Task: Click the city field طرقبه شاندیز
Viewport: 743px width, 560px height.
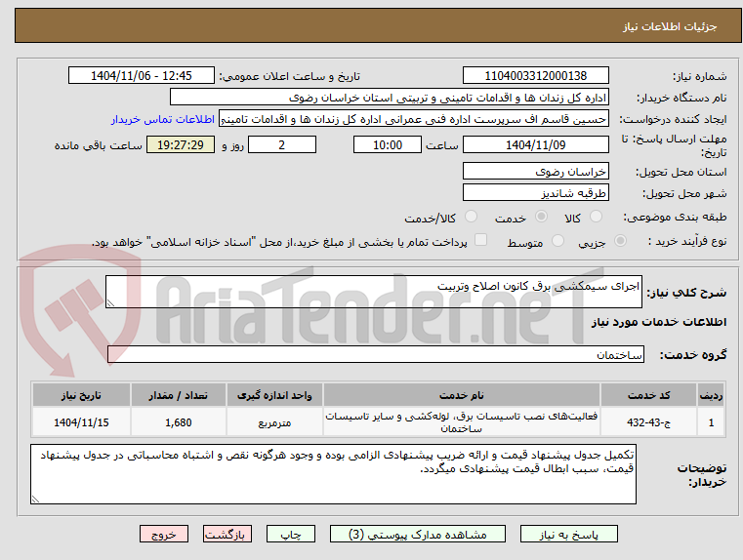Action: pyautogui.click(x=536, y=192)
